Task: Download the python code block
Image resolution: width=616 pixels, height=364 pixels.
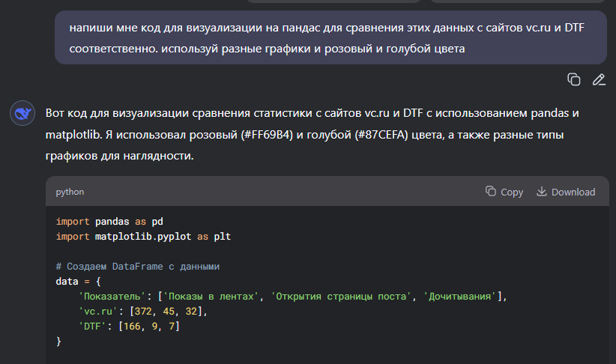Action: click(x=566, y=192)
